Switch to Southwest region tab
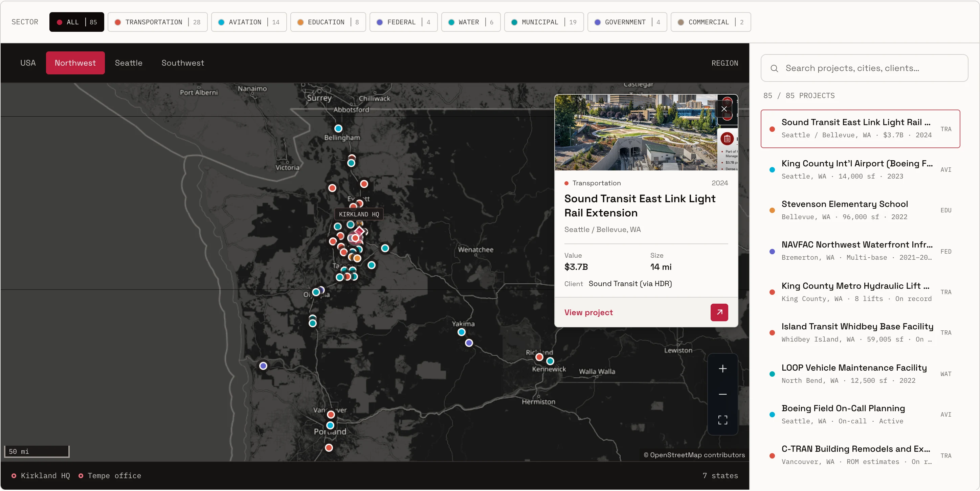Viewport: 980px width, 491px height. pyautogui.click(x=183, y=63)
